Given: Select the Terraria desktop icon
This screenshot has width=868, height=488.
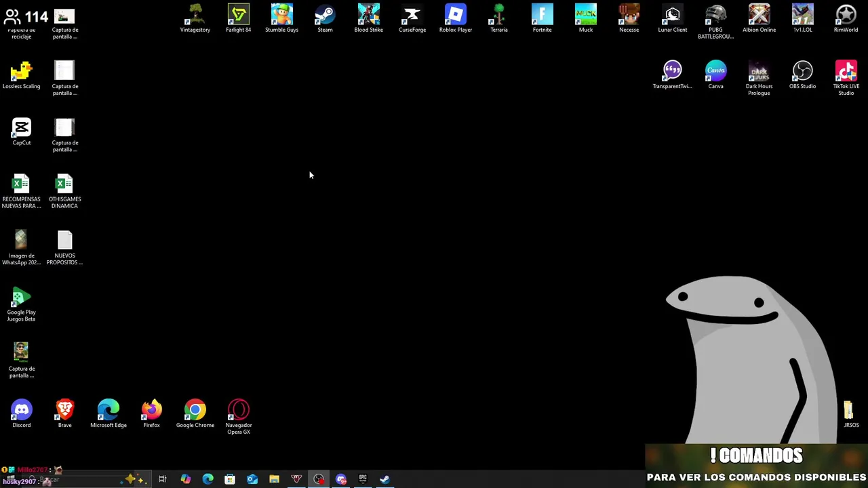Looking at the screenshot, I should click(x=499, y=18).
